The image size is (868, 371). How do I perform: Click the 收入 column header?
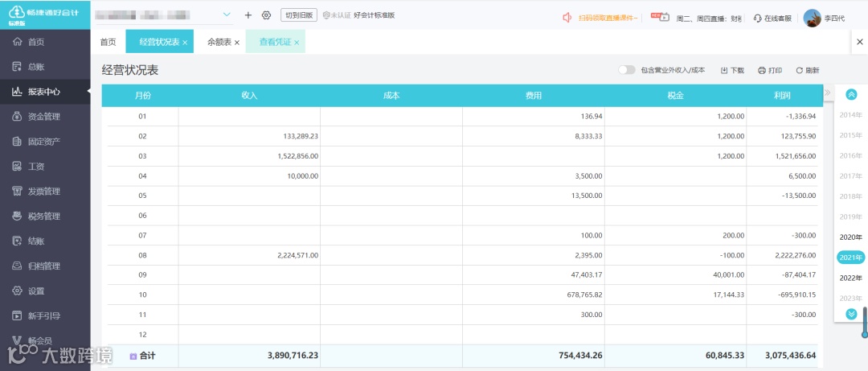point(250,96)
